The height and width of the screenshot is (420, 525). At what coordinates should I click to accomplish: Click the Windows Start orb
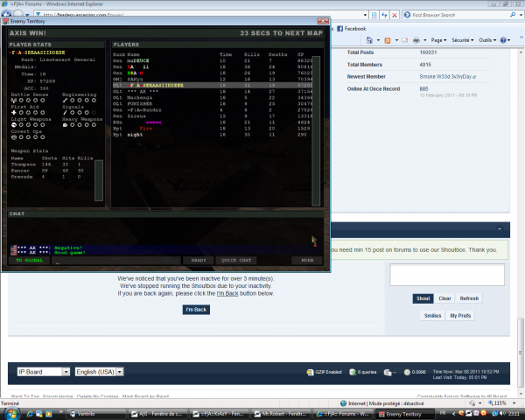pyautogui.click(x=11, y=414)
